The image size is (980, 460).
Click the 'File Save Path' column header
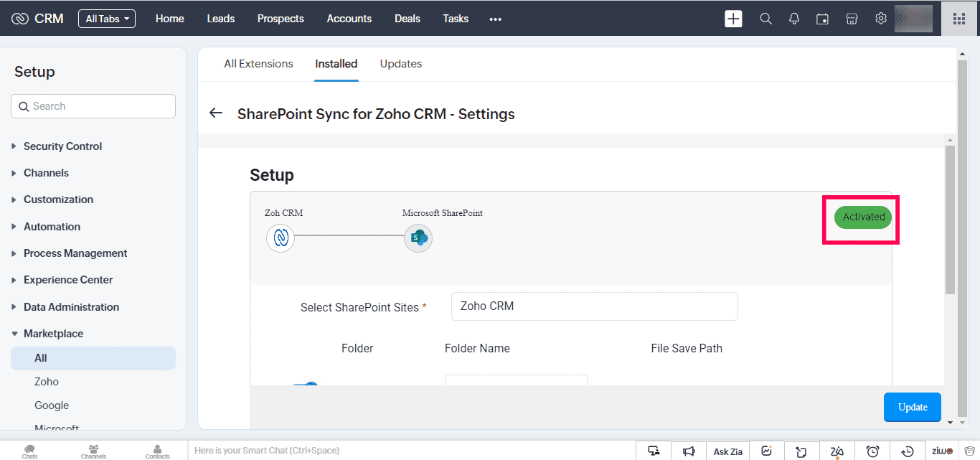tap(687, 349)
